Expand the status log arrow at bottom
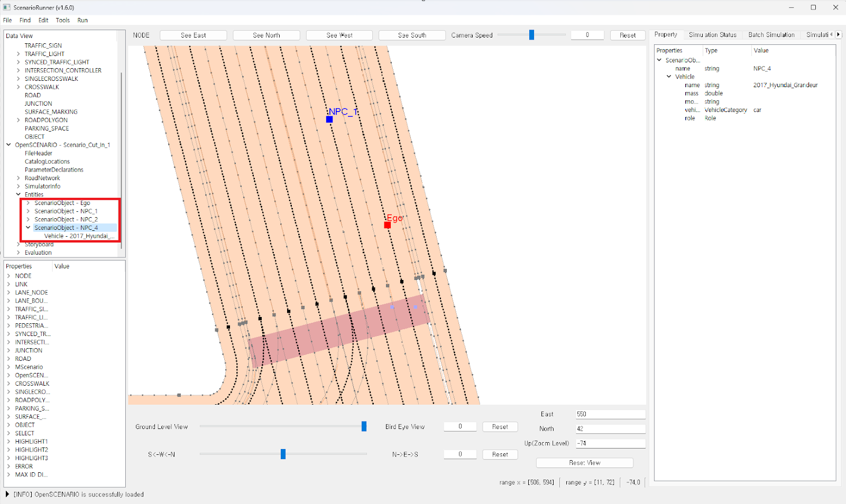Viewport: 846px width, 504px height. point(7,494)
